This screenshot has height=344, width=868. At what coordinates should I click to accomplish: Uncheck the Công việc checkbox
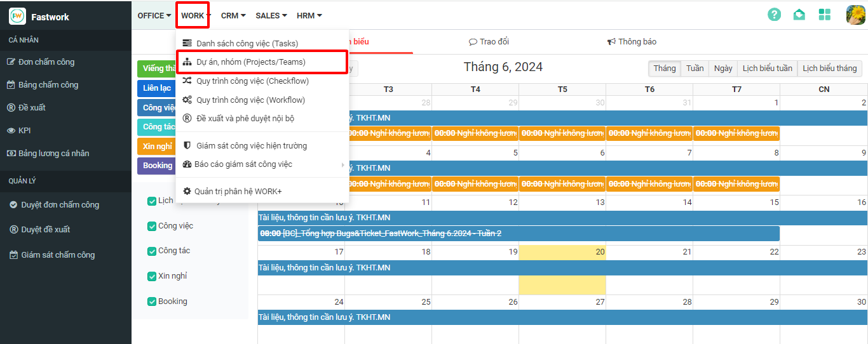[152, 227]
